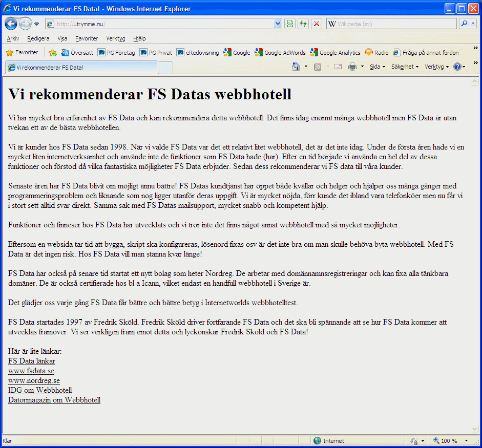
Task: Click the Print icon
Action: (x=352, y=67)
